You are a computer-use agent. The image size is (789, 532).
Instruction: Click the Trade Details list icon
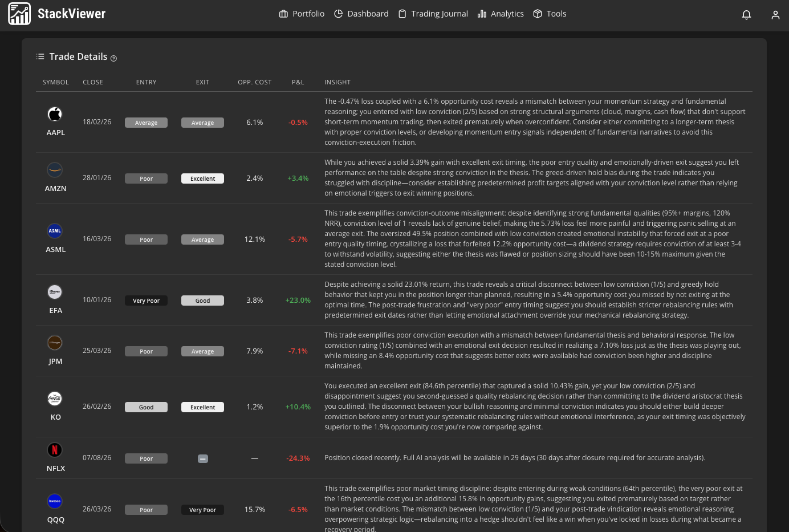tap(40, 56)
